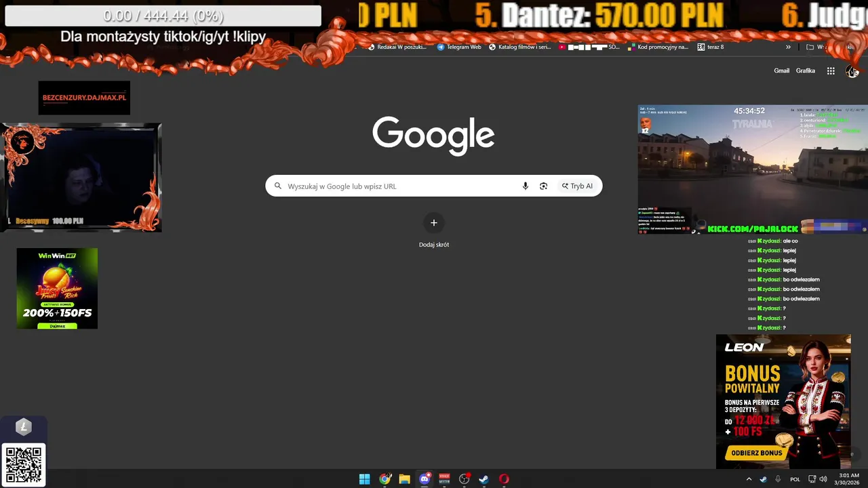This screenshot has width=868, height=488.
Task: Open the Telegram Web bookmark
Action: coord(459,47)
